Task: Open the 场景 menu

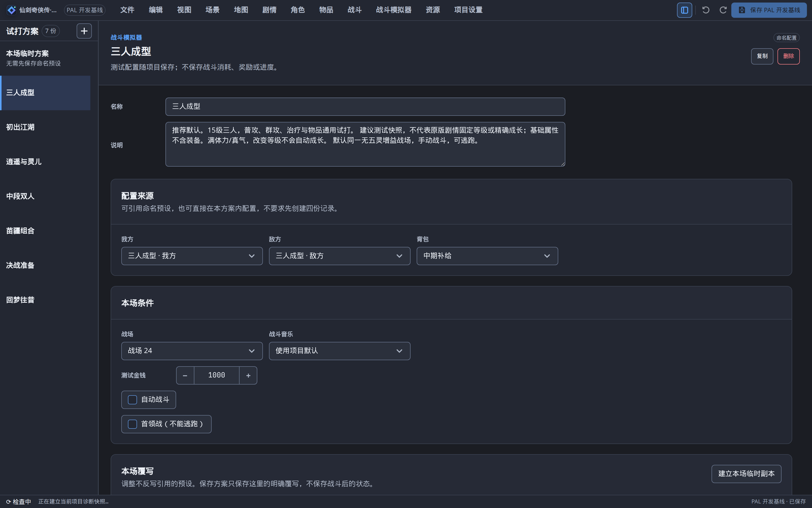Action: pos(213,10)
